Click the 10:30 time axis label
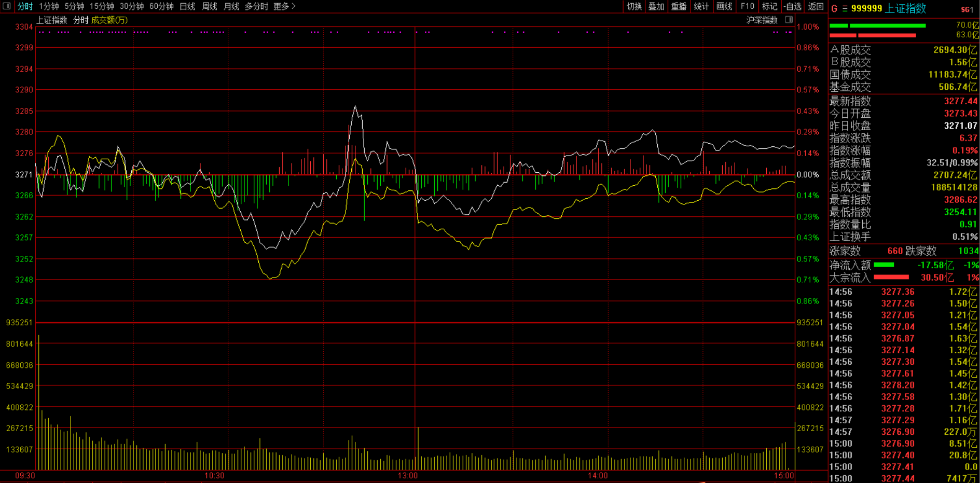This screenshot has width=980, height=483. [x=214, y=476]
